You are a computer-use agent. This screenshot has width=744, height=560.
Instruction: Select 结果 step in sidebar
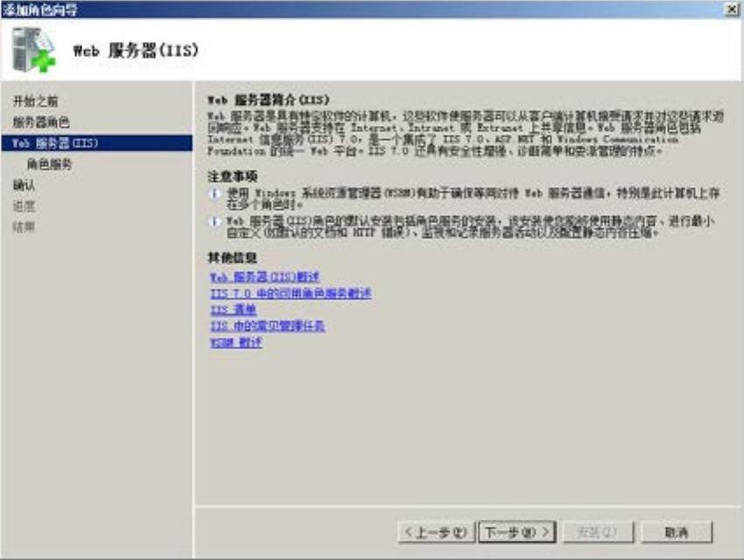(25, 227)
